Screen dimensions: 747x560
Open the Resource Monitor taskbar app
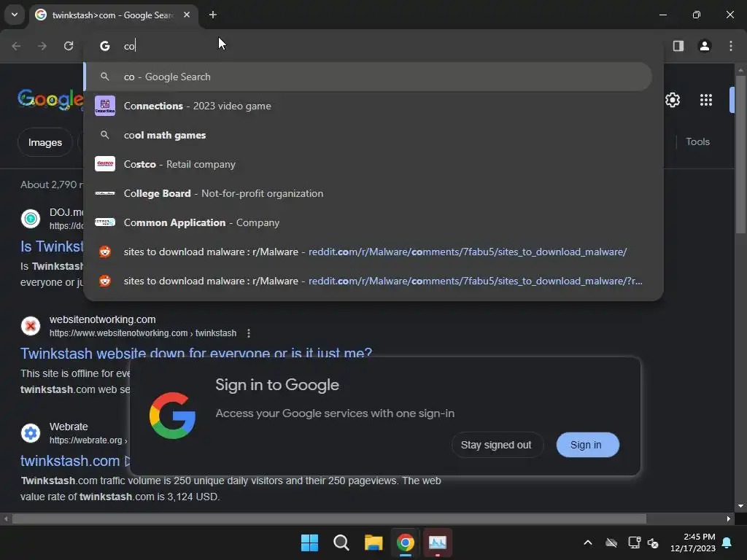click(438, 542)
